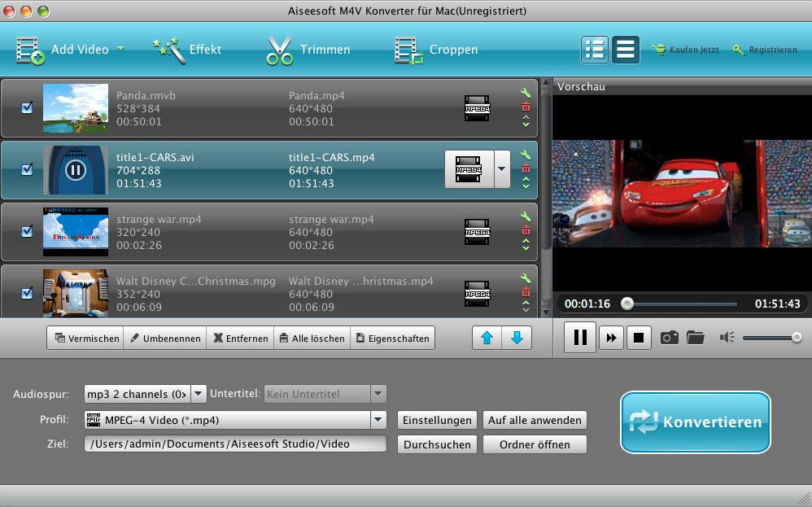Switch to detailed list view icon
Image resolution: width=812 pixels, height=507 pixels.
click(x=595, y=50)
